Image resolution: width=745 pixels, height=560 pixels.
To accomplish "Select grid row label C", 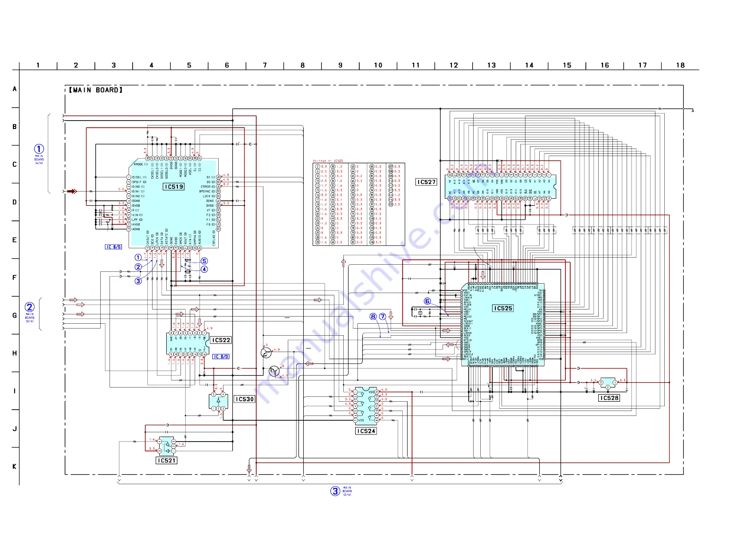I will [x=15, y=164].
